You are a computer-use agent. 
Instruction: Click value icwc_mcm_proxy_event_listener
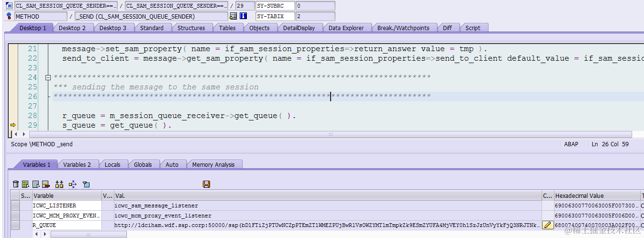(163, 216)
